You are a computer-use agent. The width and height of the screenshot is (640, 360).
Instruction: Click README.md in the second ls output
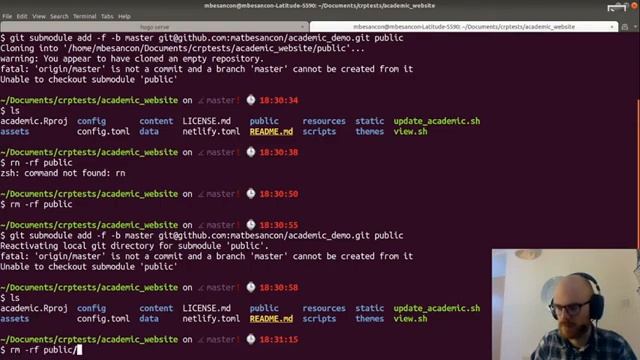[x=271, y=318]
